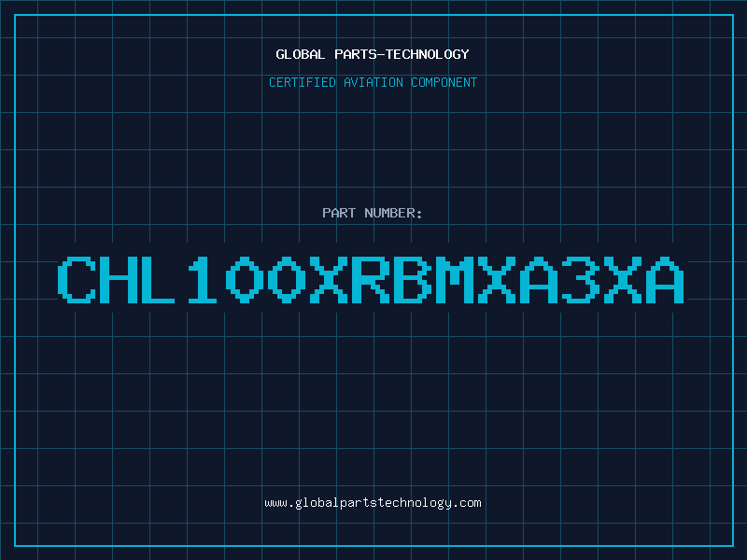Click the first zero after digit 1
Screen dimensions: 747x560
coord(245,279)
